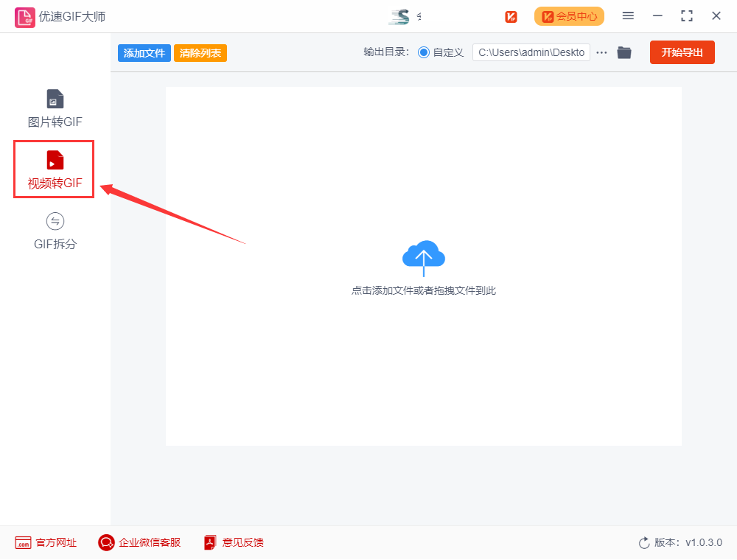
Task: Click the 优速GIF大师 app logo
Action: [25, 16]
